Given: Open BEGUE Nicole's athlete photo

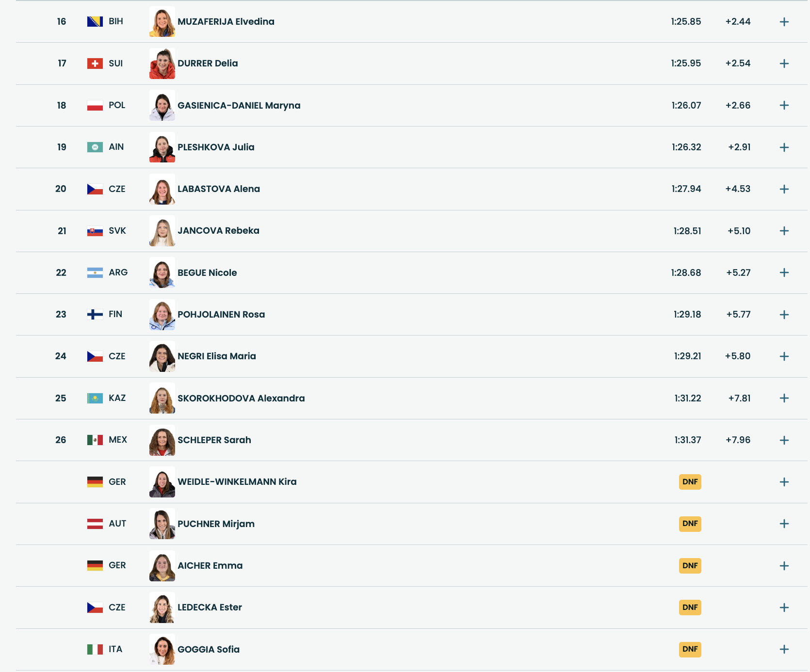Looking at the screenshot, I should point(162,273).
